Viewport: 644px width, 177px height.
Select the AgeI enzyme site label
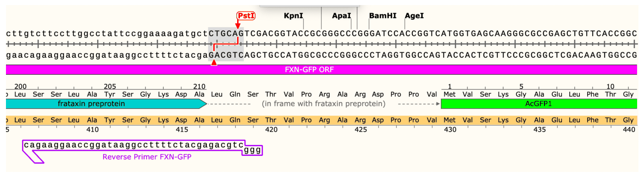coord(414,16)
